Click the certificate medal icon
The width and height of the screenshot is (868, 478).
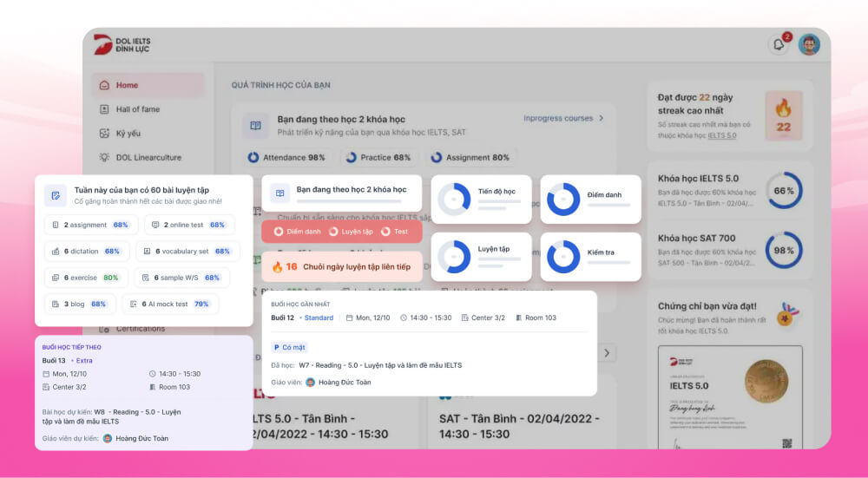pyautogui.click(x=787, y=314)
